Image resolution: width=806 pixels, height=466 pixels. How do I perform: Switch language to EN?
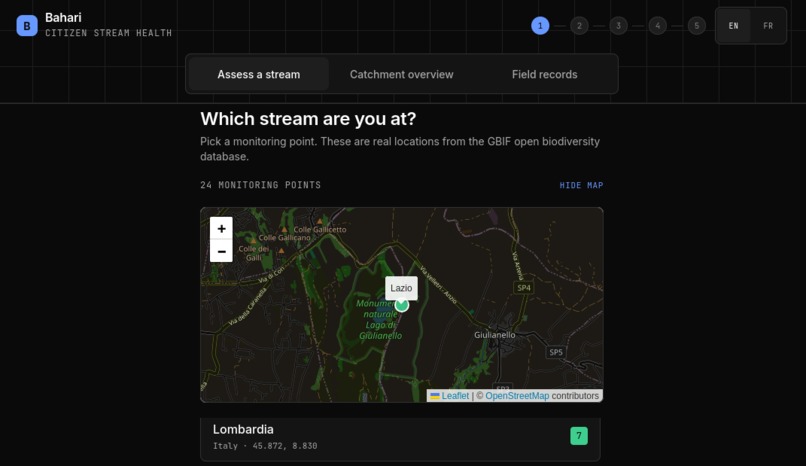click(734, 26)
